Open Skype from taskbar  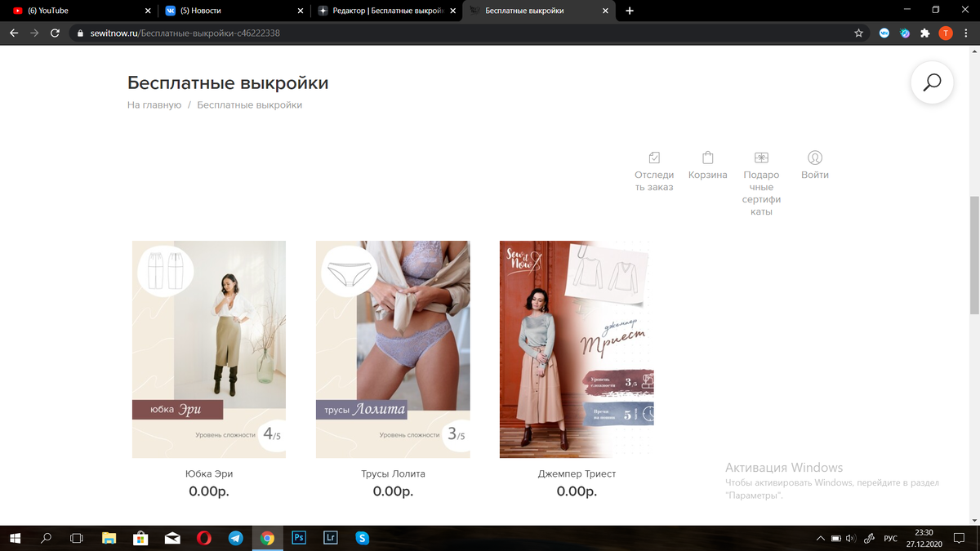362,539
